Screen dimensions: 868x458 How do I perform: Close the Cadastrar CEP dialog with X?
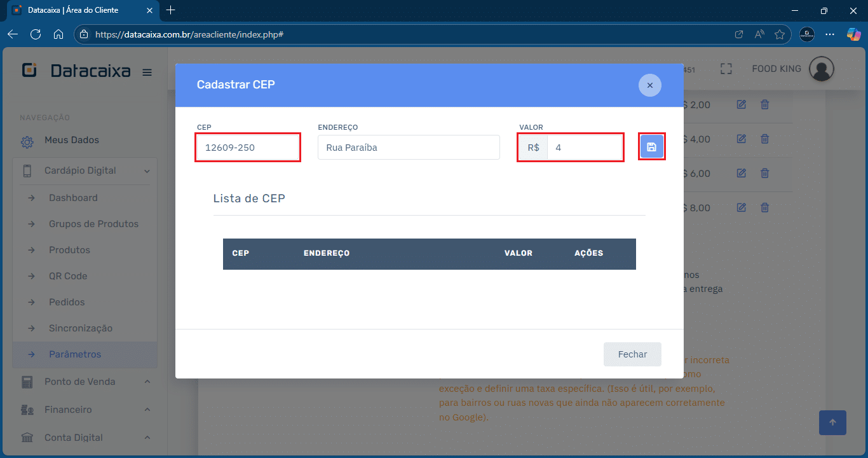(649, 85)
